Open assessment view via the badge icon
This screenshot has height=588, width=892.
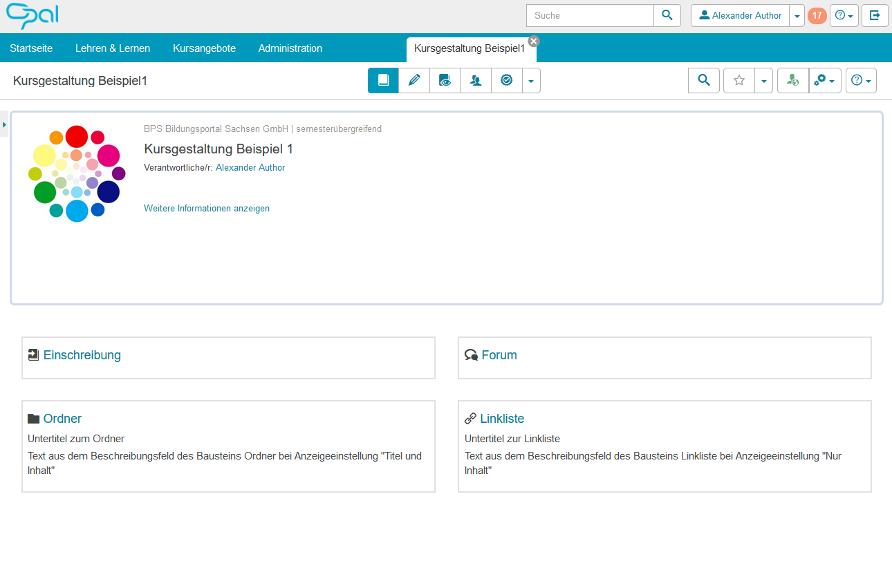coord(506,80)
